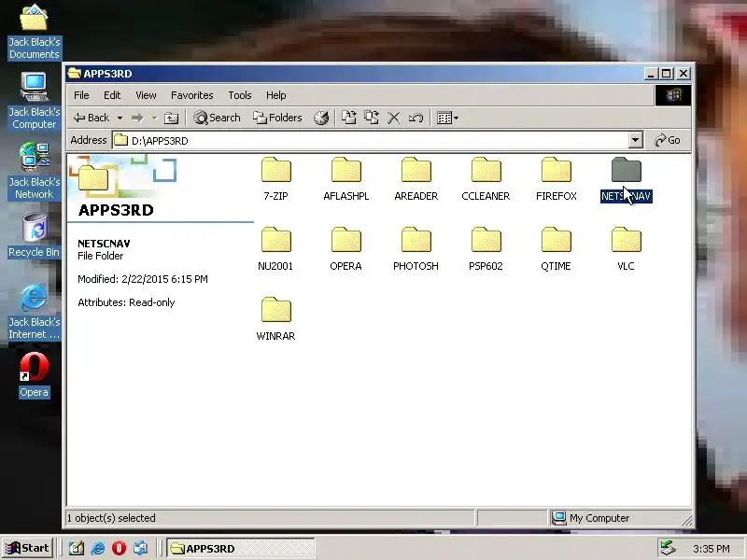Image resolution: width=747 pixels, height=560 pixels.
Task: Open the Help menu
Action: click(275, 95)
